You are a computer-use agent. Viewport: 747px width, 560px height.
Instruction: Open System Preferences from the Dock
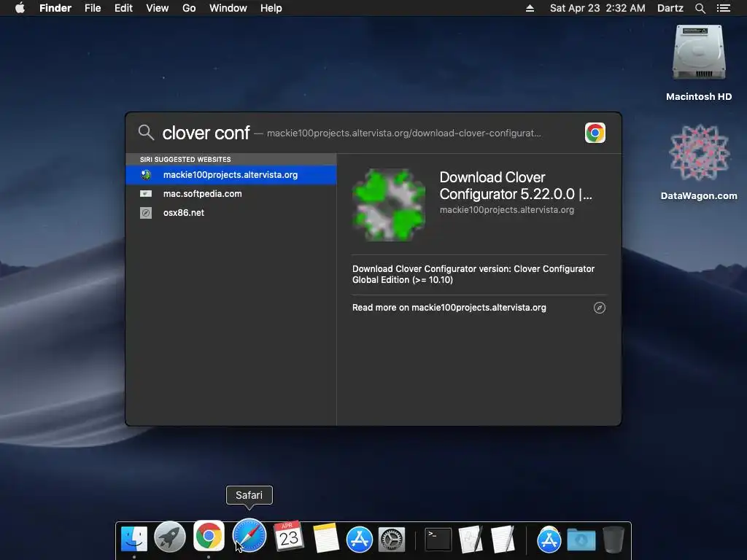tap(392, 540)
